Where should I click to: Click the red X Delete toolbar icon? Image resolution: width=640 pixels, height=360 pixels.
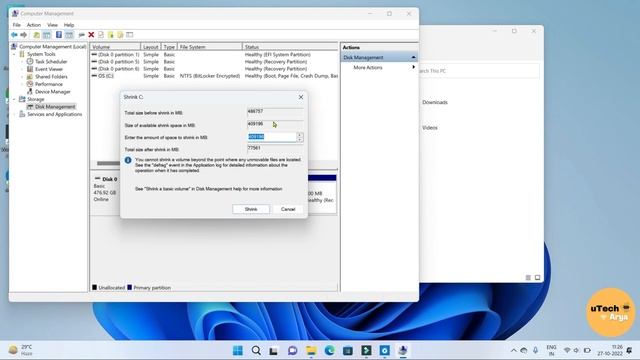pos(91,35)
